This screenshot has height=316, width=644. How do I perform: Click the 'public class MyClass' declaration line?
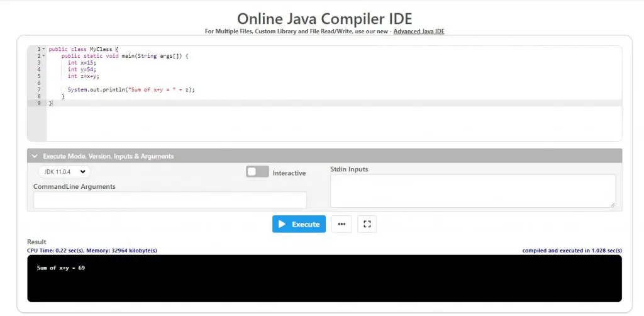84,49
